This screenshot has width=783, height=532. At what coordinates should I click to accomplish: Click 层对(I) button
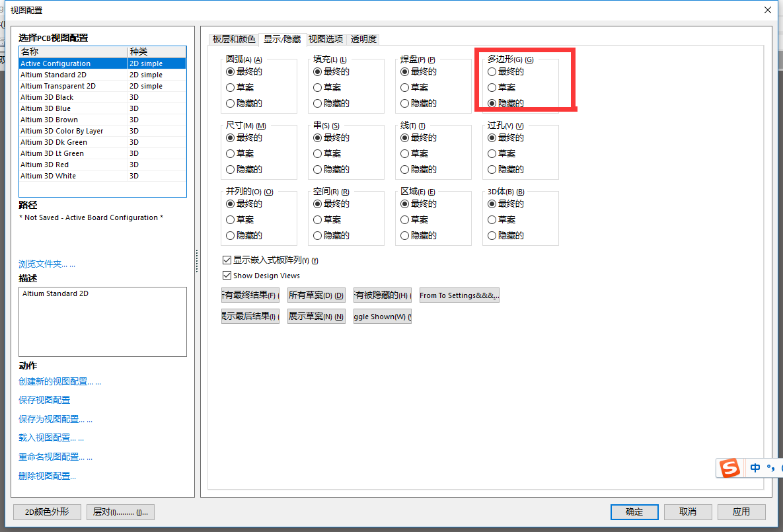click(x=120, y=512)
